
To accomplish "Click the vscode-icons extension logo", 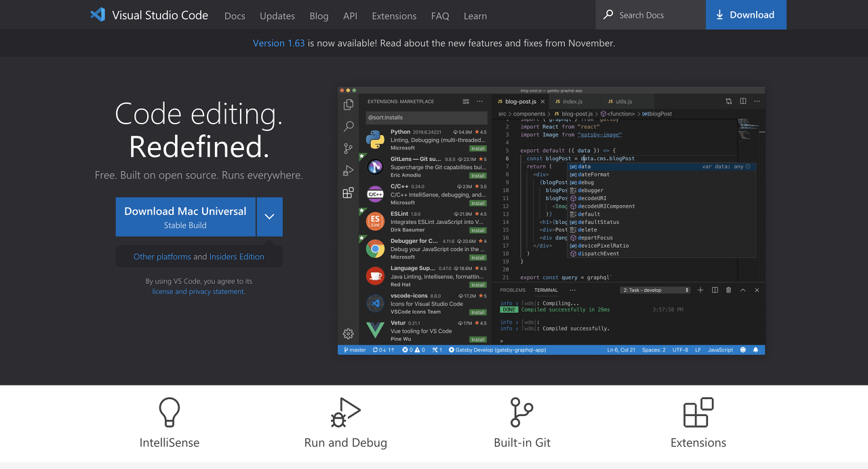I will click(375, 303).
